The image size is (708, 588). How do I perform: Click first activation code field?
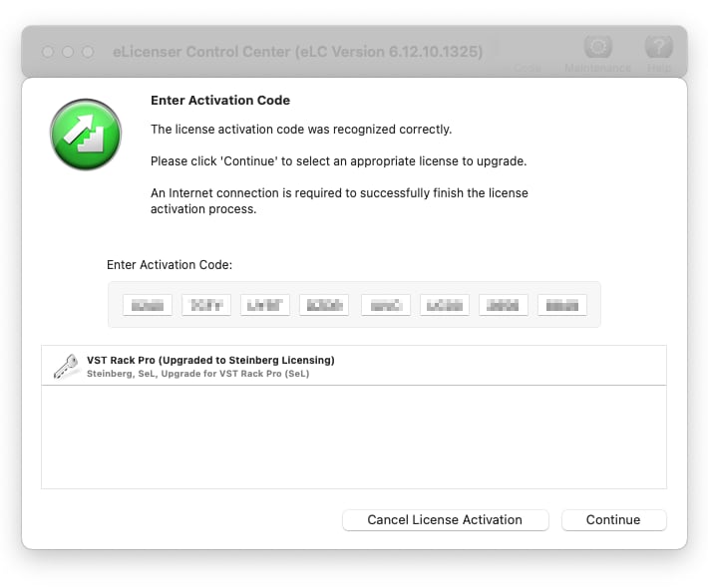(x=148, y=306)
